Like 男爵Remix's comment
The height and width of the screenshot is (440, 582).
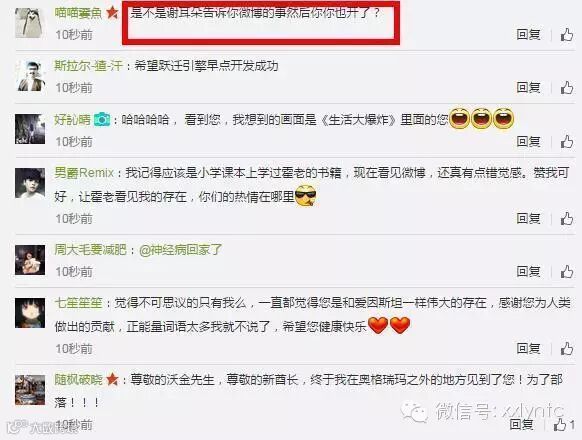[566, 218]
